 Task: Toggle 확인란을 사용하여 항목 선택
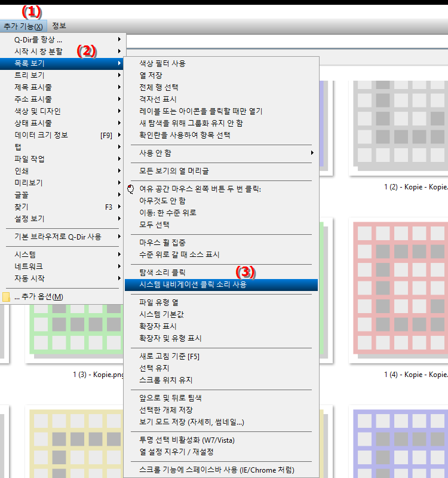[221, 135]
